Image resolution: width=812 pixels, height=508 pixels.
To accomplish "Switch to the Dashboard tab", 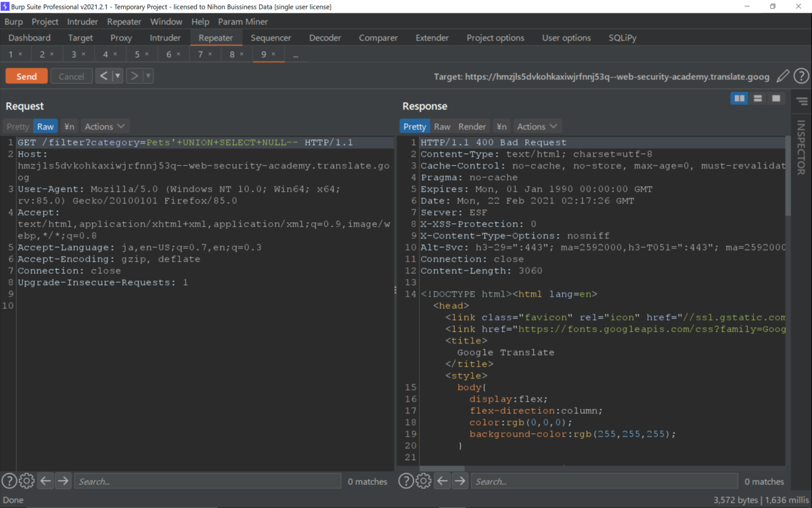I will point(30,38).
